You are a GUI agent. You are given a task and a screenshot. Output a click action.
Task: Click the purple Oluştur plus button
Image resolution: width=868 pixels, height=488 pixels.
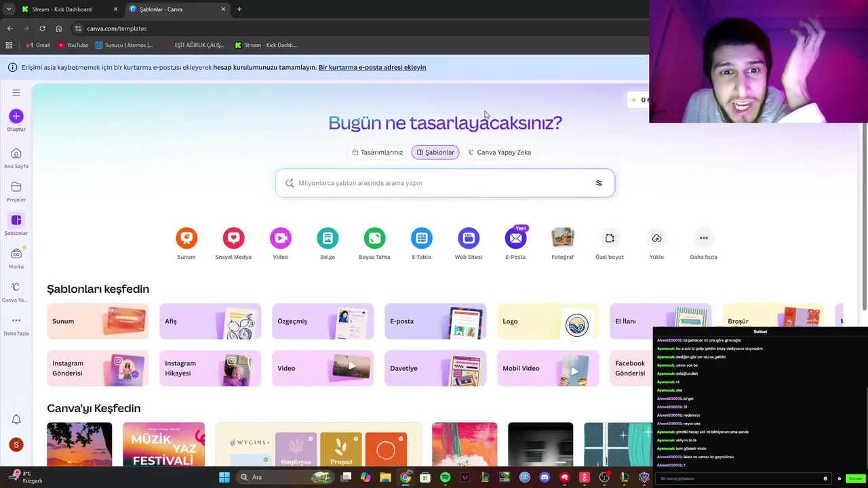pyautogui.click(x=16, y=117)
